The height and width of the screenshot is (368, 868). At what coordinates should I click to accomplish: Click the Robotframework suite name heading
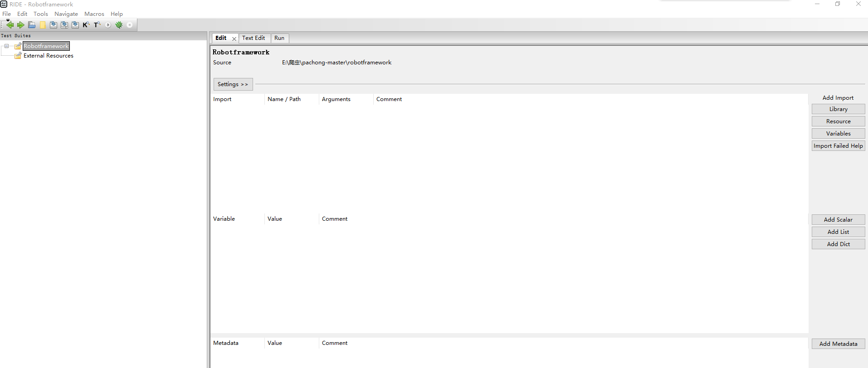(x=241, y=52)
